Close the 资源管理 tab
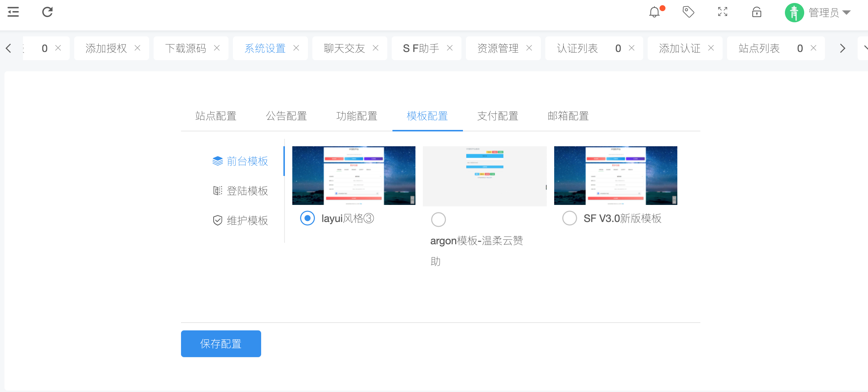Image resolution: width=868 pixels, height=392 pixels. click(529, 48)
